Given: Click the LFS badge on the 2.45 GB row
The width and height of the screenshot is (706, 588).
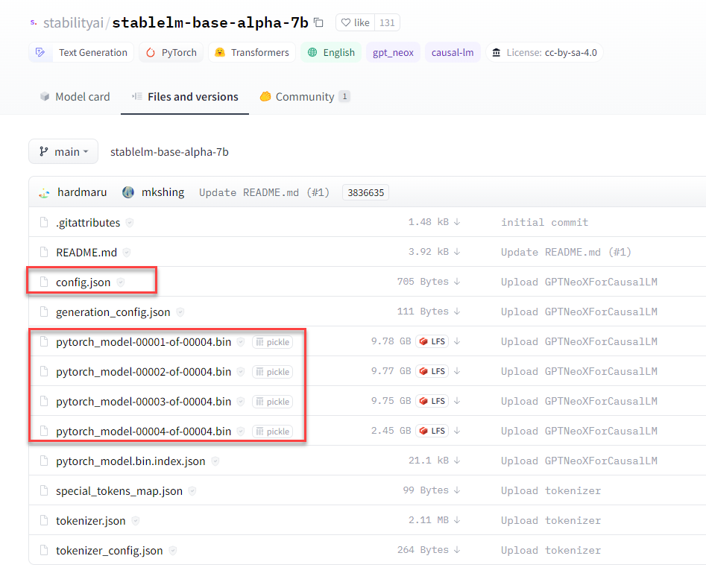Looking at the screenshot, I should [x=432, y=431].
